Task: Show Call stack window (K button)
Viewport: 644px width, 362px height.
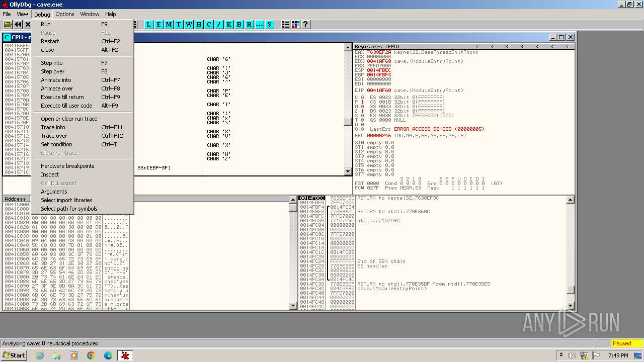Action: coord(229,24)
